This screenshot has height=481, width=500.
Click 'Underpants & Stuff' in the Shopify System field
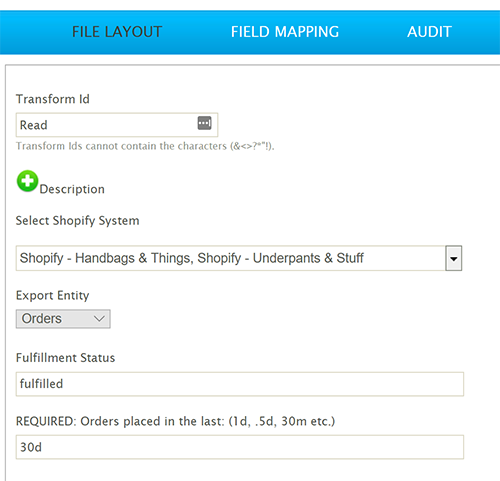point(308,258)
